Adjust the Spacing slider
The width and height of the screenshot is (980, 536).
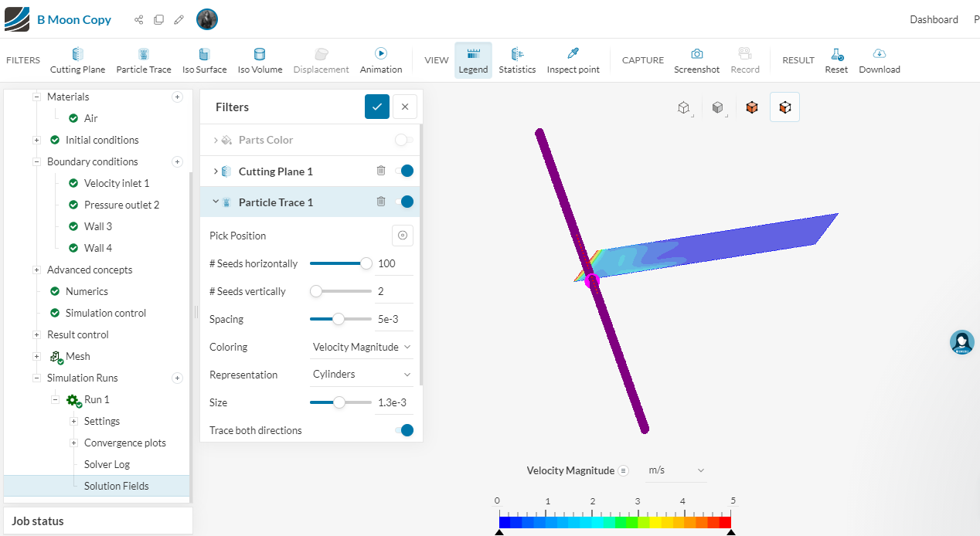[x=341, y=319]
